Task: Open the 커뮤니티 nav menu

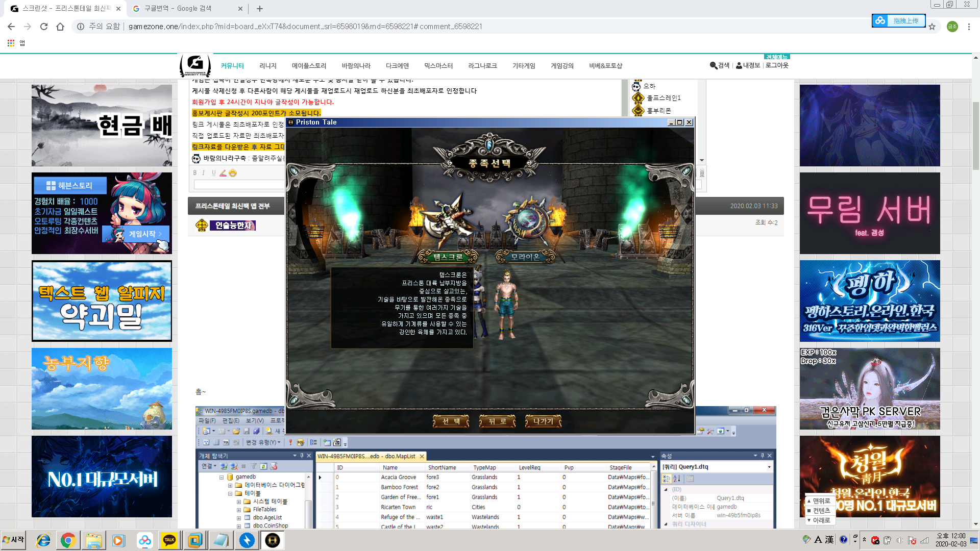Action: point(232,66)
